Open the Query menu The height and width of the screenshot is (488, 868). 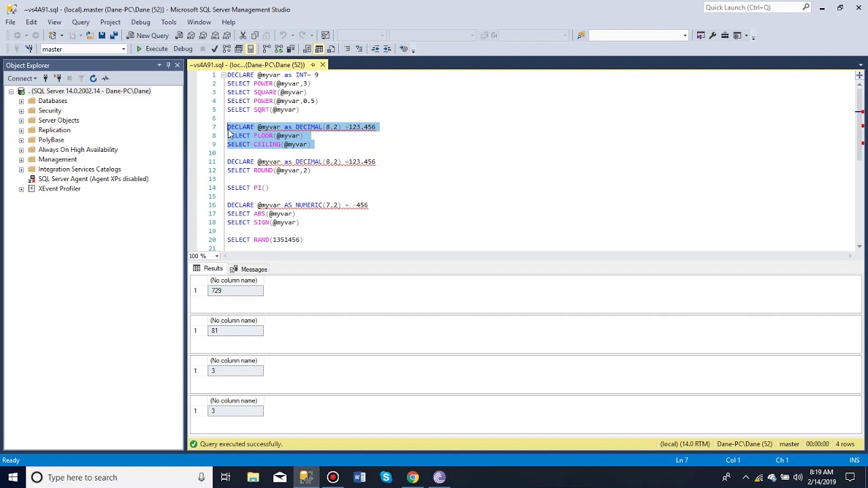point(80,22)
